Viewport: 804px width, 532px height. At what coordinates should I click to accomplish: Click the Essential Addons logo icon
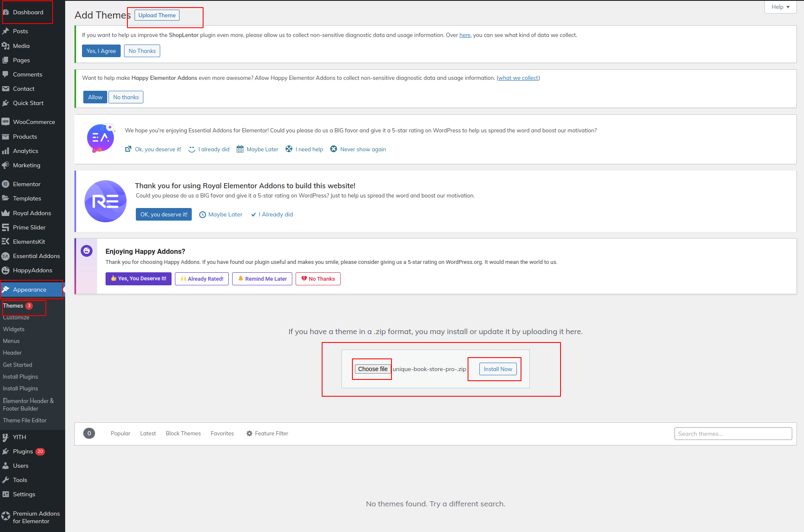point(101,138)
